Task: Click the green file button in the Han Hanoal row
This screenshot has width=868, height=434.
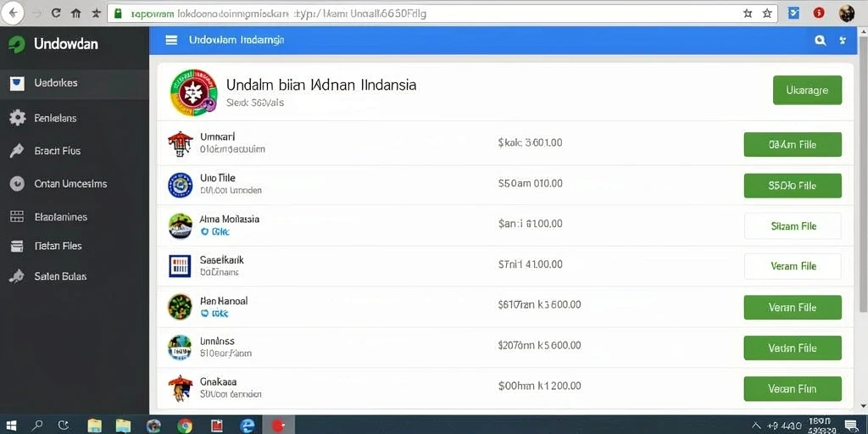Action: point(793,307)
